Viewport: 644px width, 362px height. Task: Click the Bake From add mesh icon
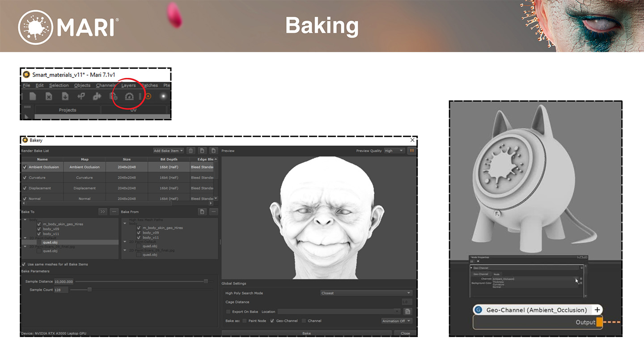pos(203,212)
